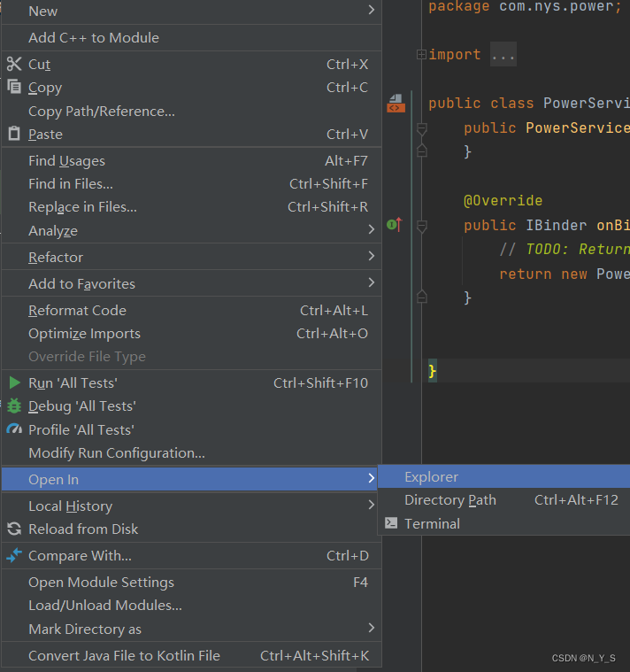Collapse the onBind method fold marker
Screen dimensions: 630x672
coord(422,226)
